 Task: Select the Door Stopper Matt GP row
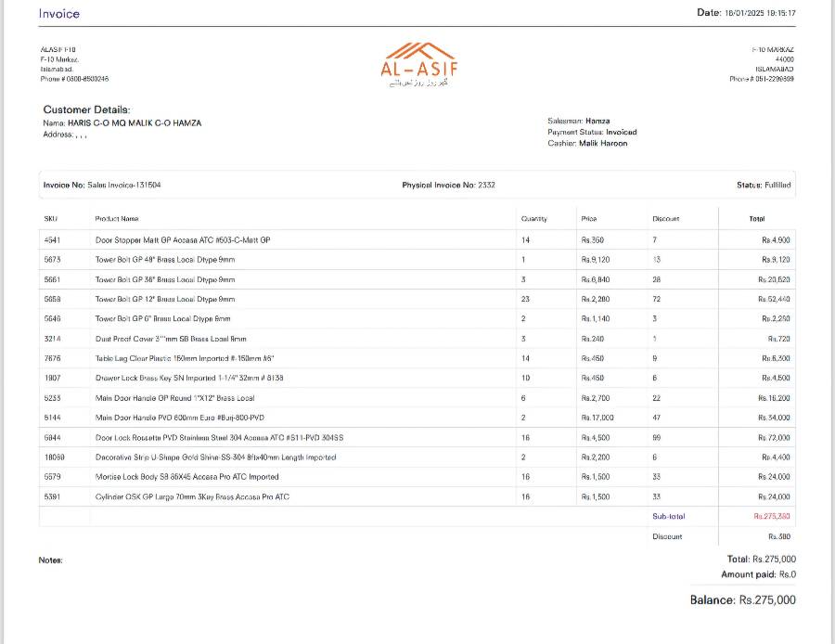pyautogui.click(x=183, y=240)
